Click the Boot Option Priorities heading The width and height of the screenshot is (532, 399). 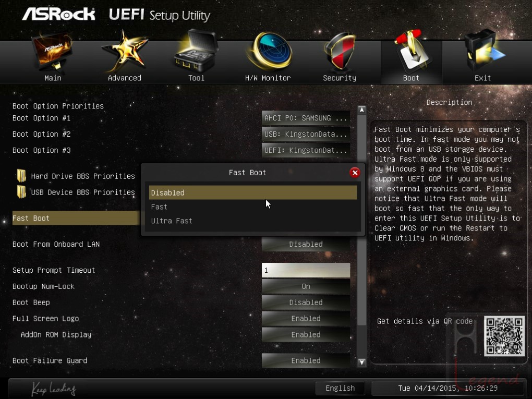[x=58, y=106]
